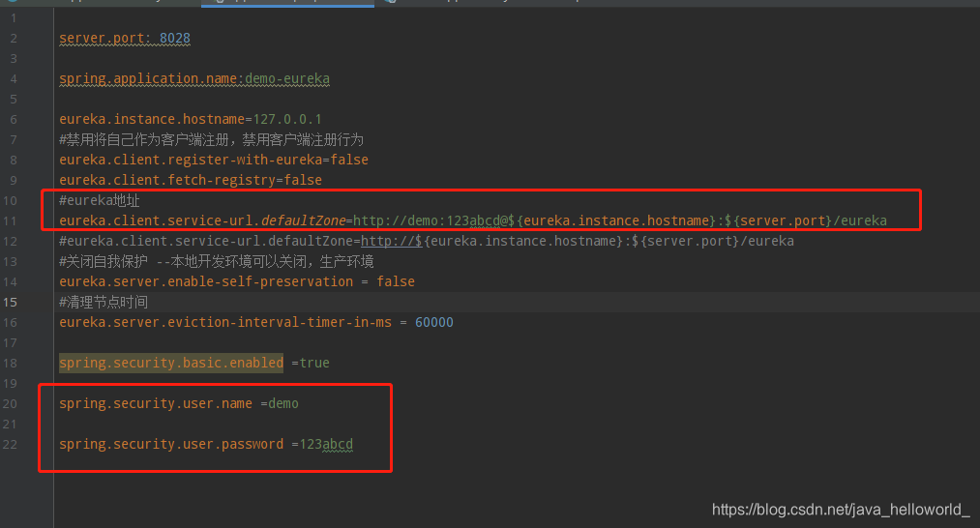The image size is (980, 528).
Task: Click line number 11 in the gutter
Action: (x=10, y=220)
